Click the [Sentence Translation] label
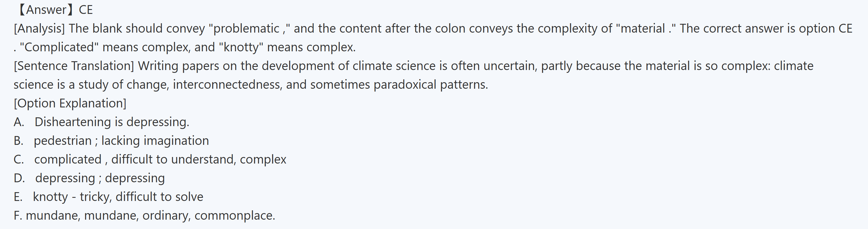 [74, 66]
